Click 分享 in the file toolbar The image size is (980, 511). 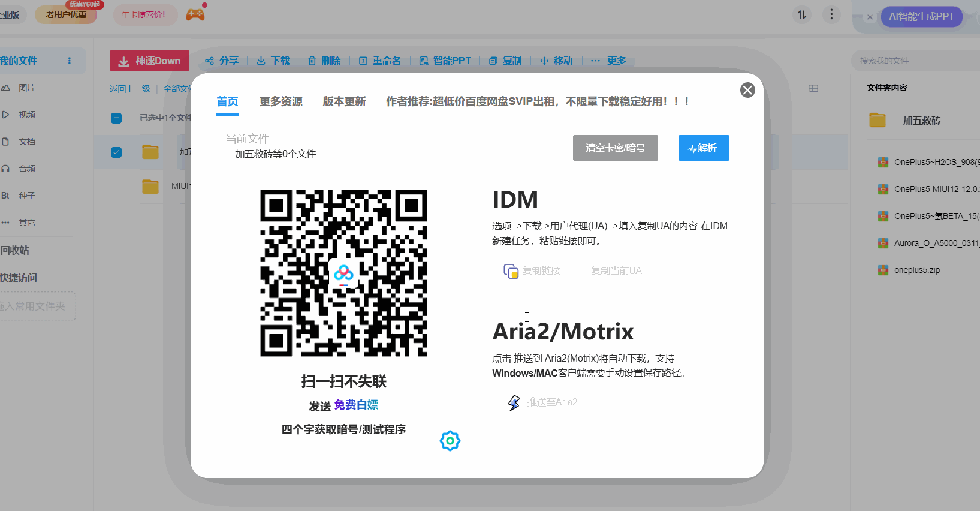222,61
